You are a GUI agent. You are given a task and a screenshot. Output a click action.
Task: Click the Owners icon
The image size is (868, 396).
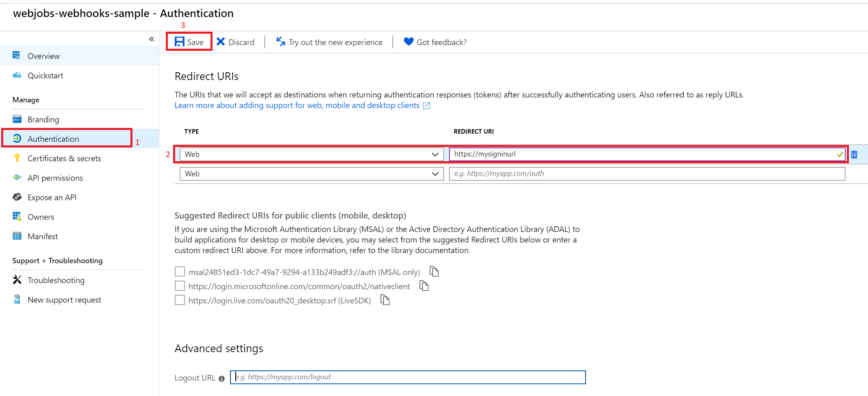coord(17,216)
